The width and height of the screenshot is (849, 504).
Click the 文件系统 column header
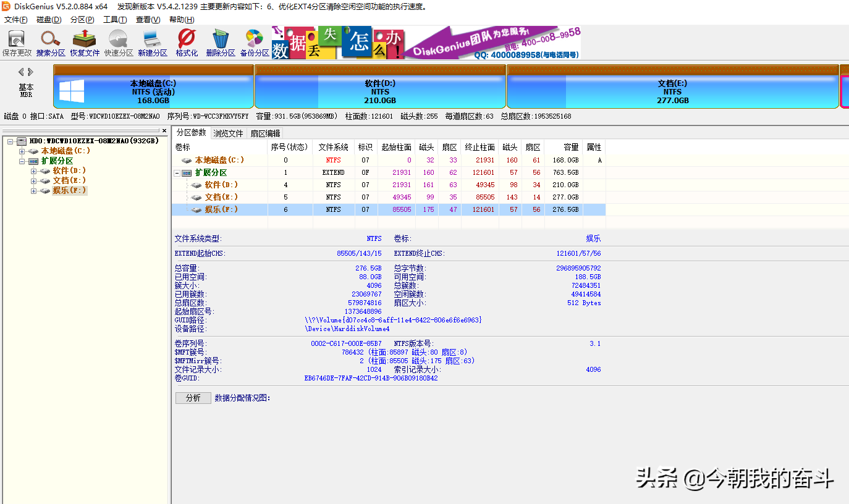tap(334, 147)
